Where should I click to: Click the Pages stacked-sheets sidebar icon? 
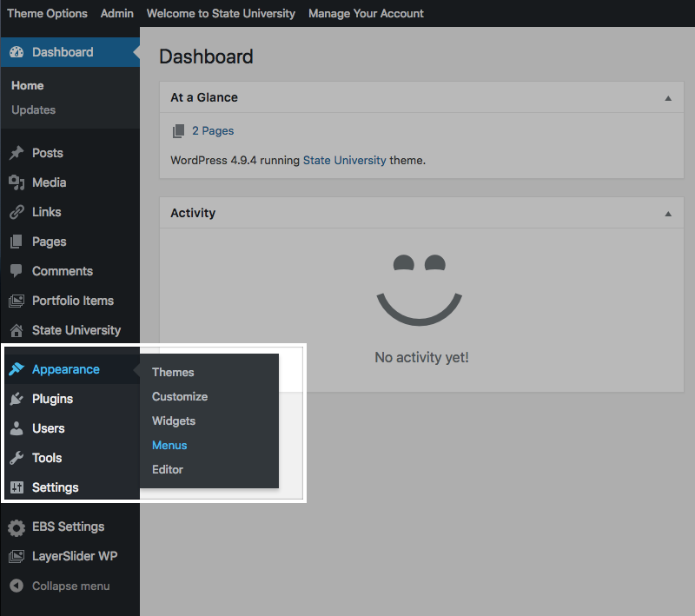pyautogui.click(x=17, y=242)
